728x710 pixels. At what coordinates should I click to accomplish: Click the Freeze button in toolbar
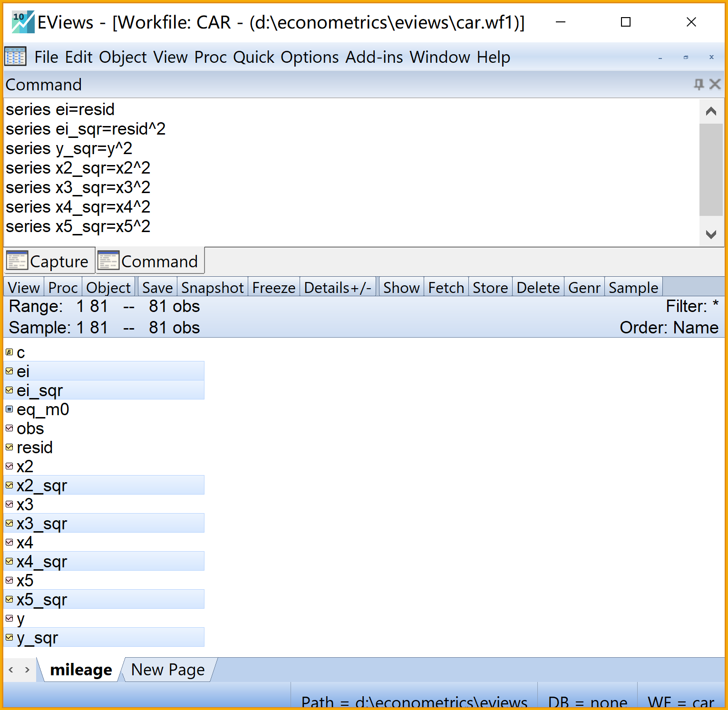[x=273, y=288]
